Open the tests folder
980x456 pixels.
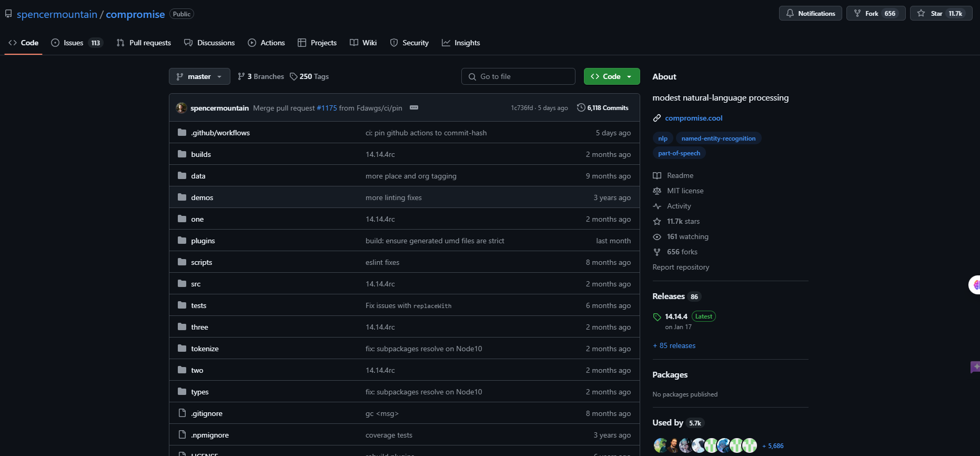pos(199,305)
